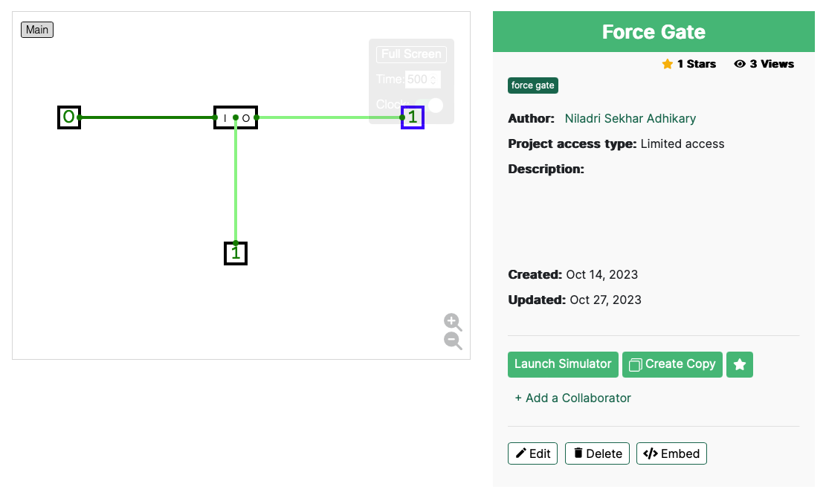
Task: Toggle the left input bit showing 0
Action: tap(69, 117)
